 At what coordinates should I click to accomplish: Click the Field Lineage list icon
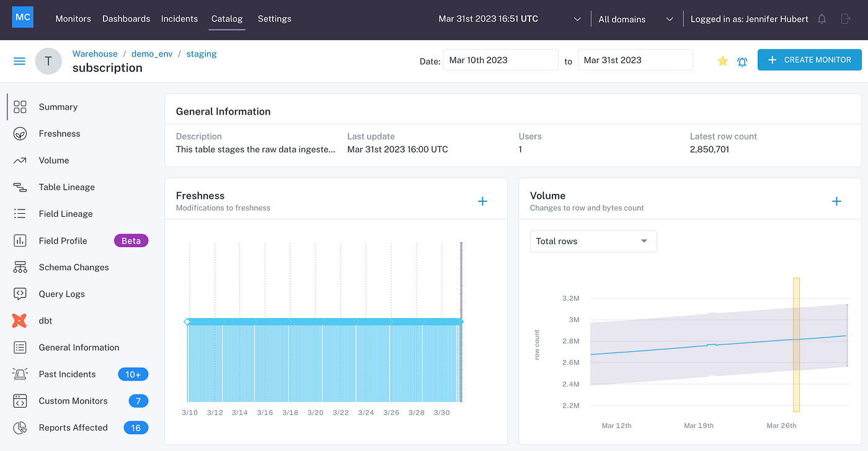pos(20,214)
